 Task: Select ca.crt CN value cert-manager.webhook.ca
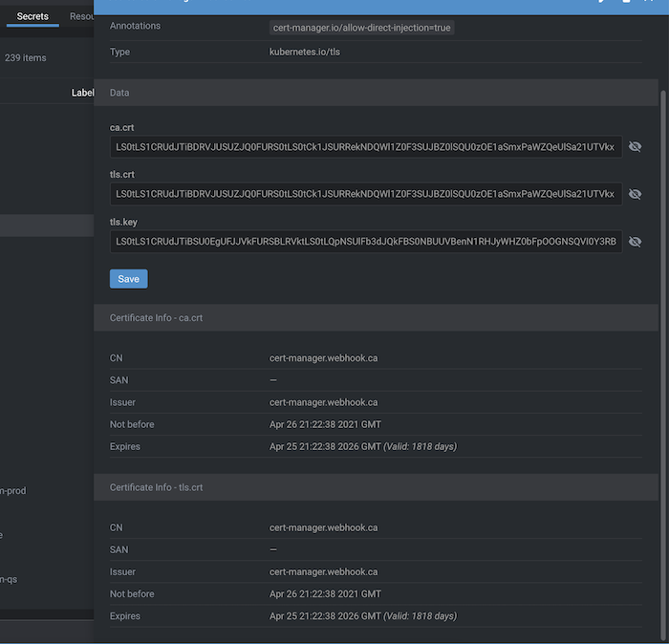pos(323,358)
